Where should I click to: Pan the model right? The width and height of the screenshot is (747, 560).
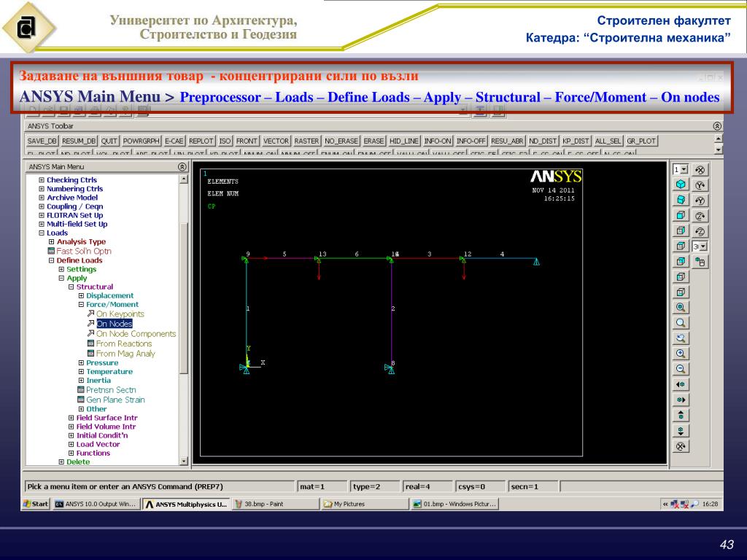(x=681, y=400)
